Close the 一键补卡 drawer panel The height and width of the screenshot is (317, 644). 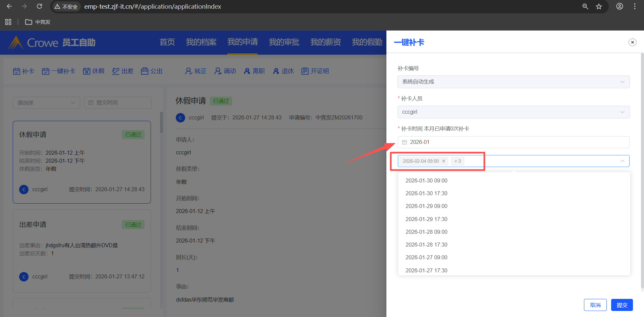[632, 42]
